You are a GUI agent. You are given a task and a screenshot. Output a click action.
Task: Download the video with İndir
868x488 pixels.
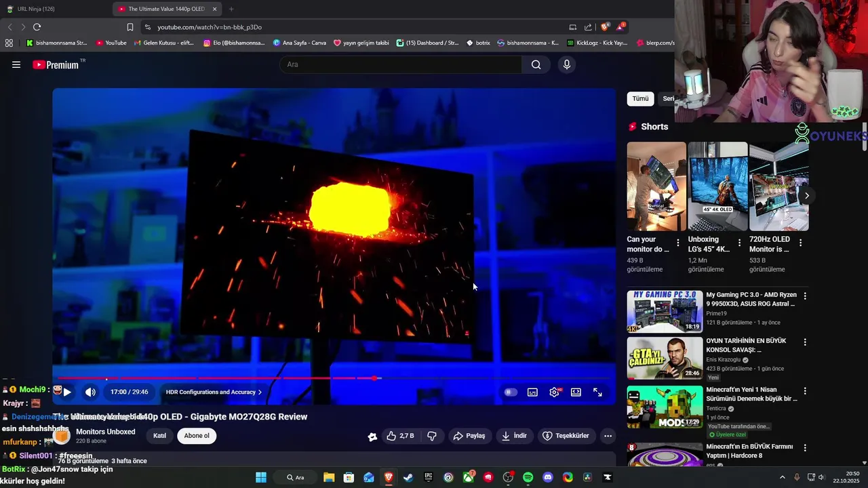pos(514,436)
